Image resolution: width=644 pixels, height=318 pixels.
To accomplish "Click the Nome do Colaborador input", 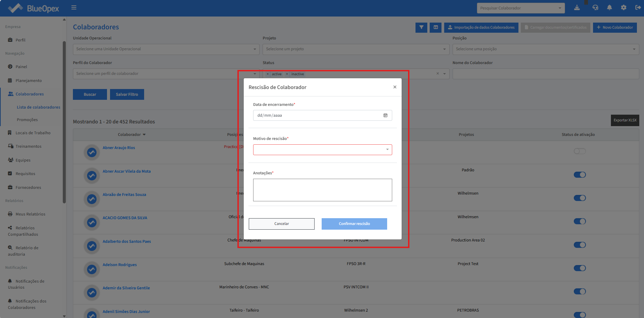I will [546, 74].
